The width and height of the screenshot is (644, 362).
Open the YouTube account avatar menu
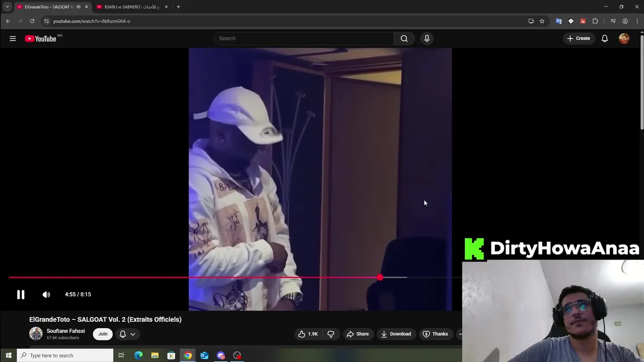point(624,38)
